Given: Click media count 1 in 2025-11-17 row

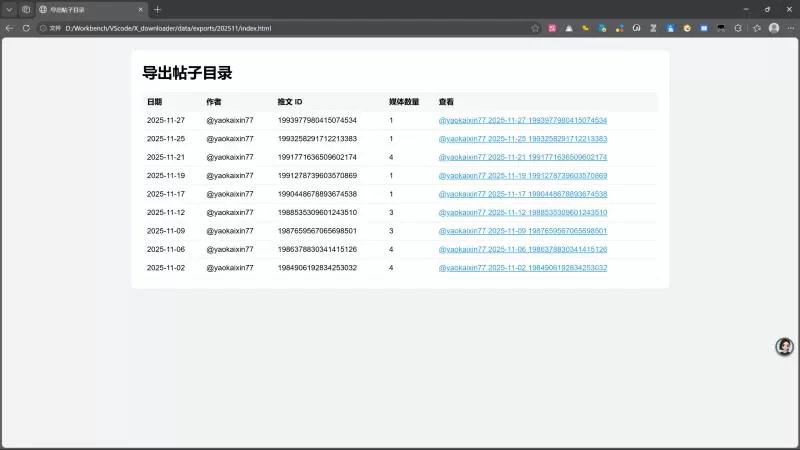Looking at the screenshot, I should 391,194.
